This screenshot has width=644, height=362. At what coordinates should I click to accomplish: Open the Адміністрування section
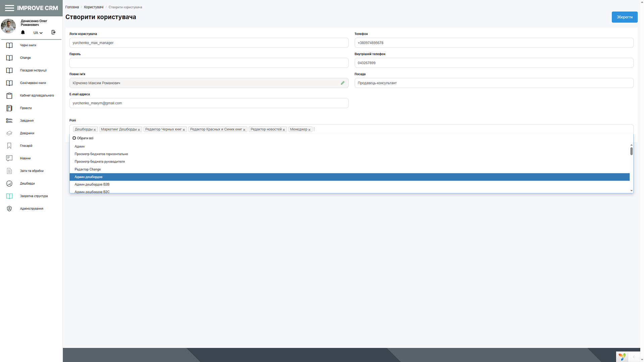tap(31, 208)
